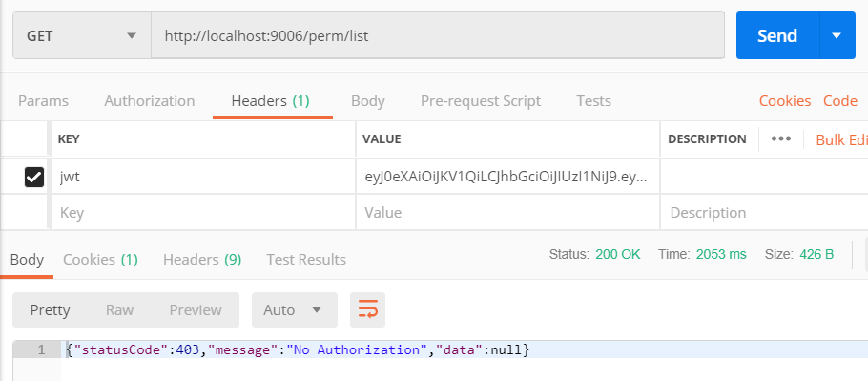868x381 pixels.
Task: Open the response Headers (9) tab
Action: (x=202, y=260)
